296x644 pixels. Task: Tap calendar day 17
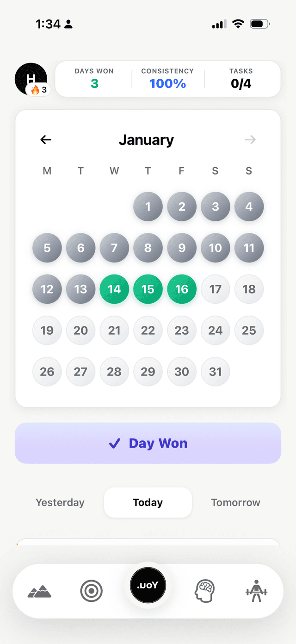216,289
